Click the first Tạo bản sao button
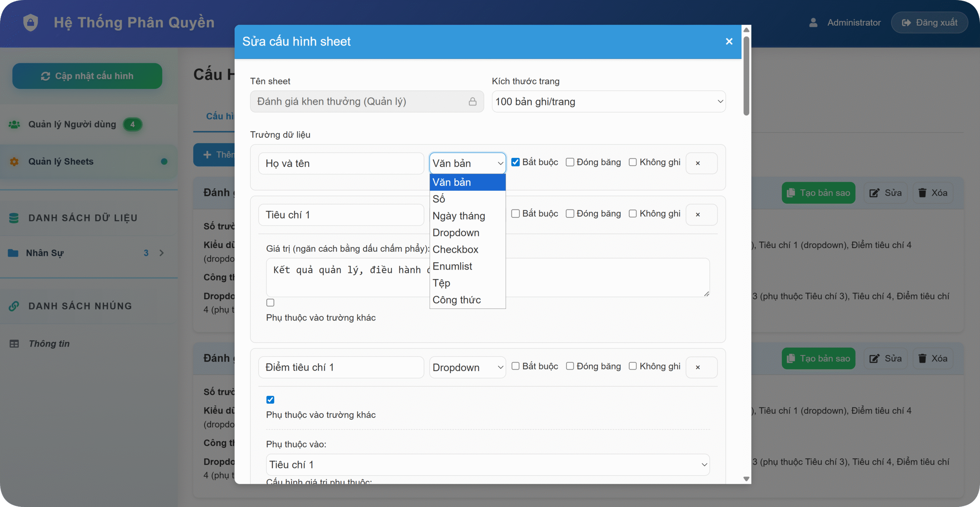Screen dimensions: 980x507 point(818,193)
